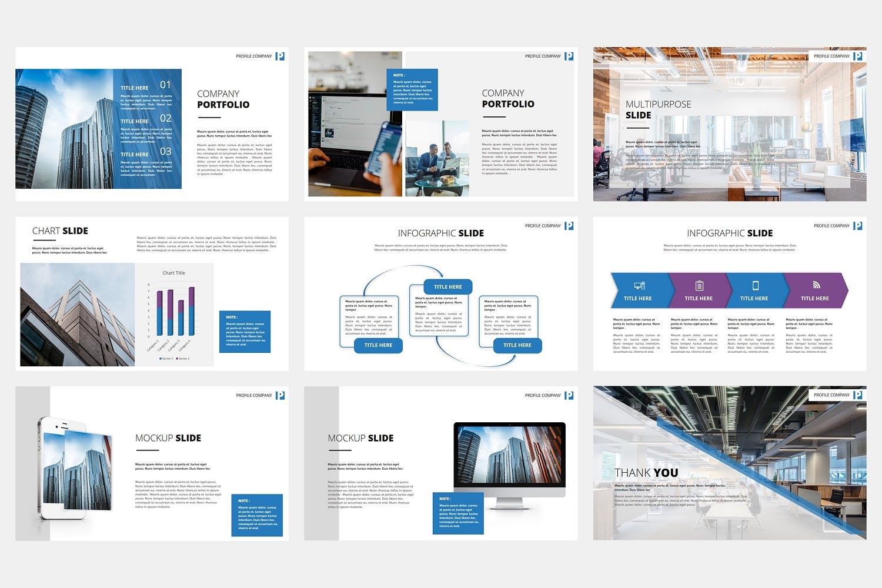Image resolution: width=882 pixels, height=588 pixels.
Task: Click the bottom-right TITLE HERE label in circular infographic
Action: coord(517,345)
